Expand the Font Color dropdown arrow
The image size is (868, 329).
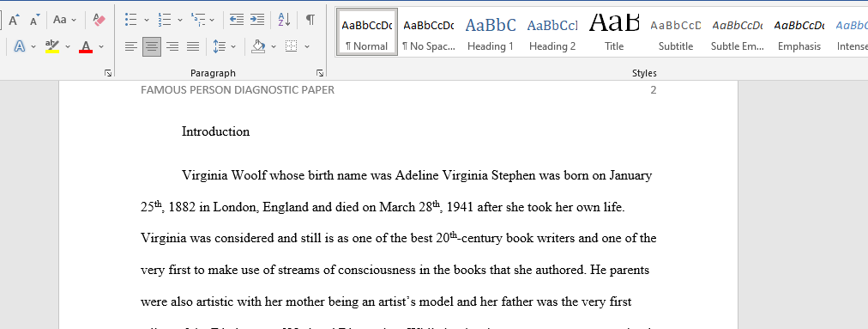(101, 46)
